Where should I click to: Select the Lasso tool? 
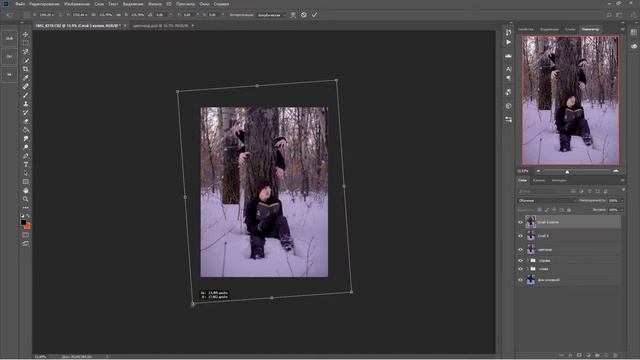point(26,52)
